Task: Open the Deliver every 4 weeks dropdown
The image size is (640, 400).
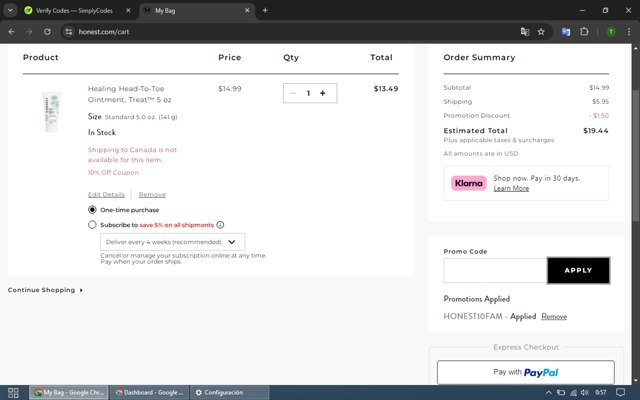Action: tap(173, 242)
